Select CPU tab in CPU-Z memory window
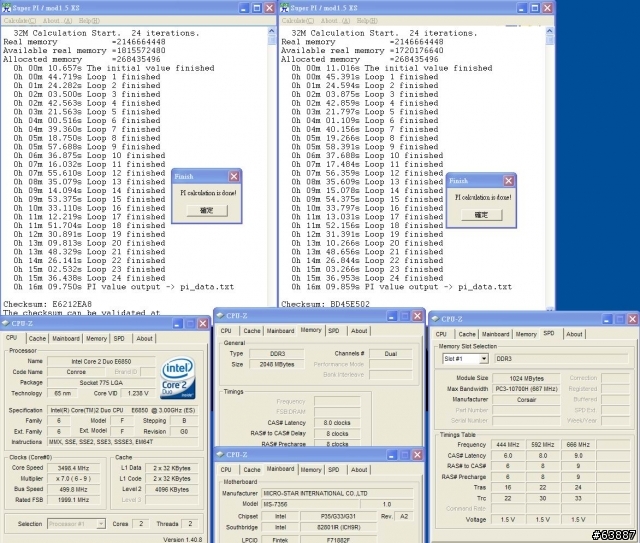 click(x=226, y=331)
